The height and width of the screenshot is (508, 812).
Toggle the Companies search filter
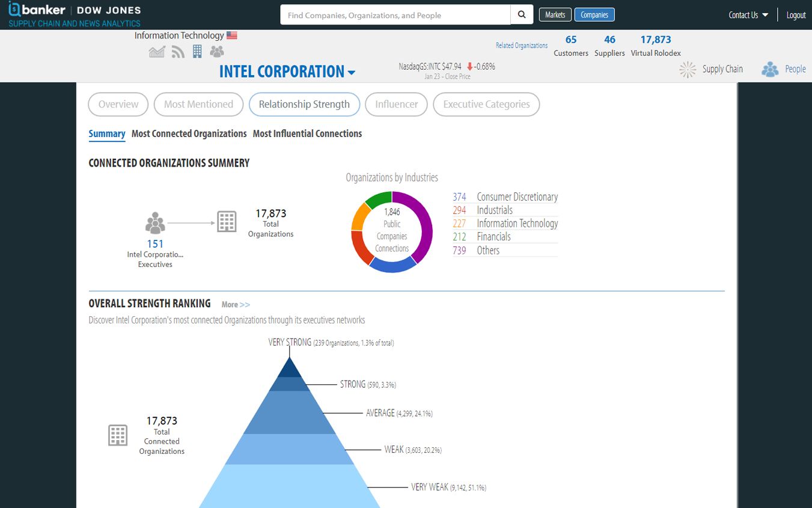click(594, 15)
